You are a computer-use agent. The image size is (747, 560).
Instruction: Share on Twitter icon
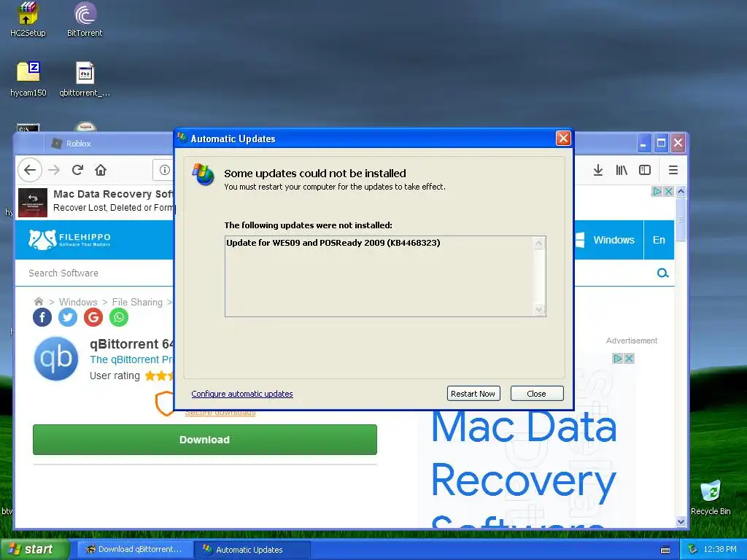68,317
